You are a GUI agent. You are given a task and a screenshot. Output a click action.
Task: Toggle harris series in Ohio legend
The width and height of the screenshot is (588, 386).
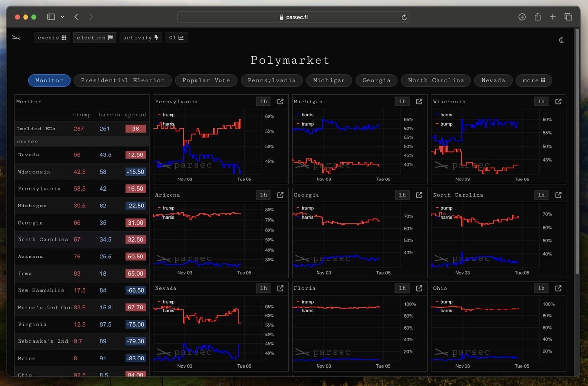(x=444, y=310)
